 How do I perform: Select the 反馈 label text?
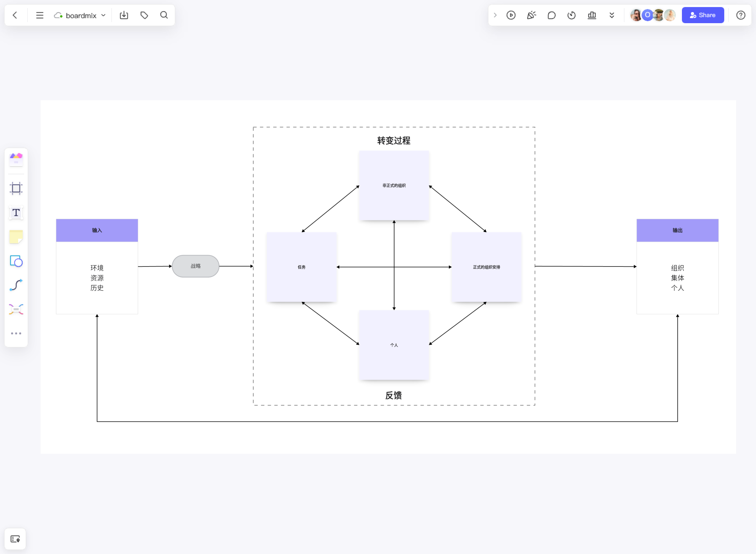coord(394,395)
